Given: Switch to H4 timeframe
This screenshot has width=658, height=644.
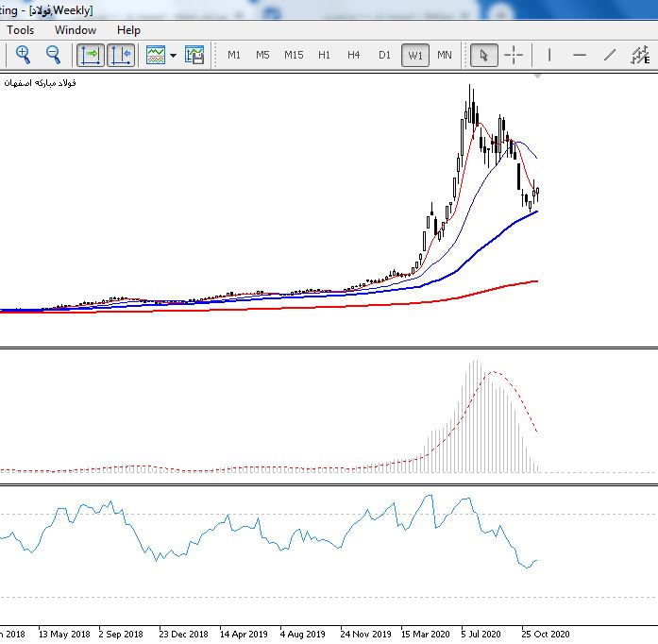Looking at the screenshot, I should [x=353, y=55].
